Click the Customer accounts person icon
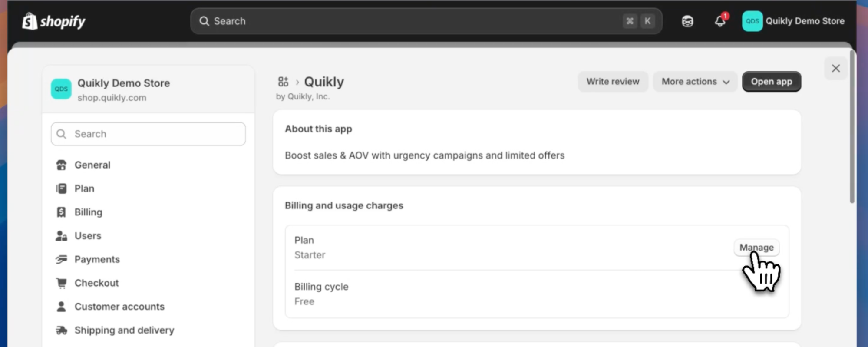The width and height of the screenshot is (868, 347). click(x=61, y=307)
